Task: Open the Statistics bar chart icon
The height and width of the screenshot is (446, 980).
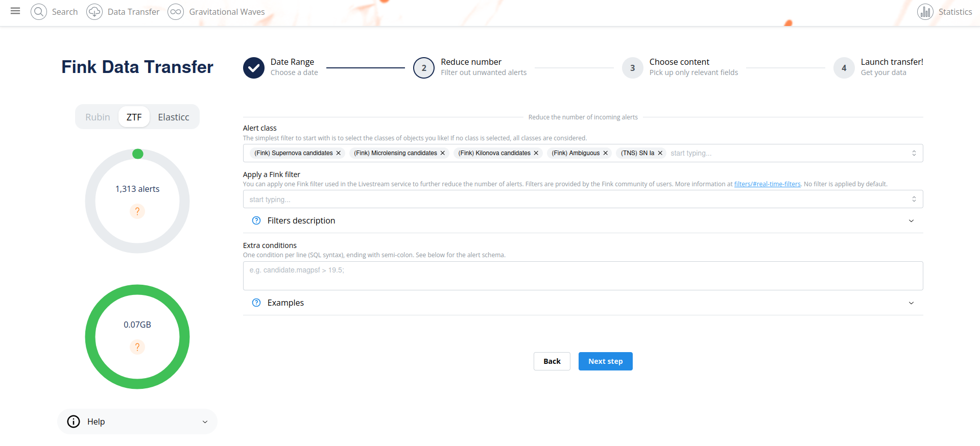Action: (925, 12)
